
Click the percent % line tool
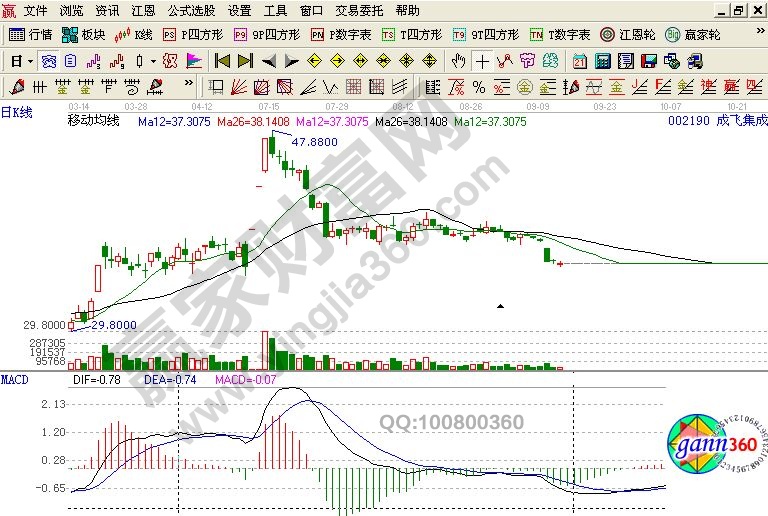pos(479,86)
